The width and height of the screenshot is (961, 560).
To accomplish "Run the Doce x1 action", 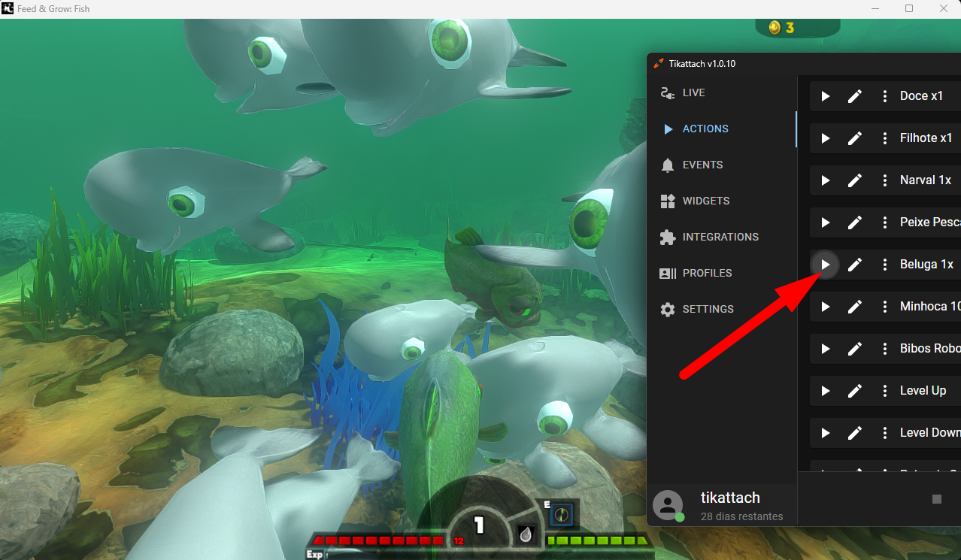I will [x=826, y=96].
